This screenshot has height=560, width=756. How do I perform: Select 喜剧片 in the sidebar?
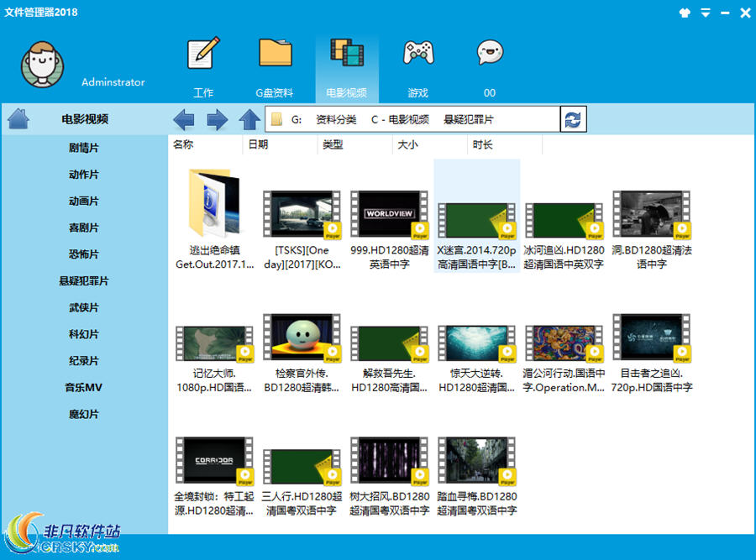pos(84,228)
